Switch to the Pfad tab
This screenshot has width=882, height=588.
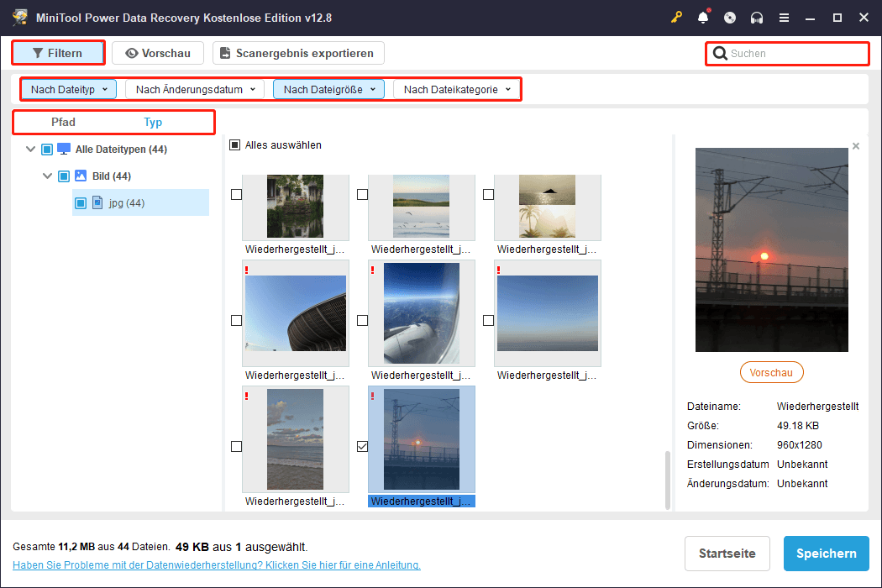(x=63, y=122)
